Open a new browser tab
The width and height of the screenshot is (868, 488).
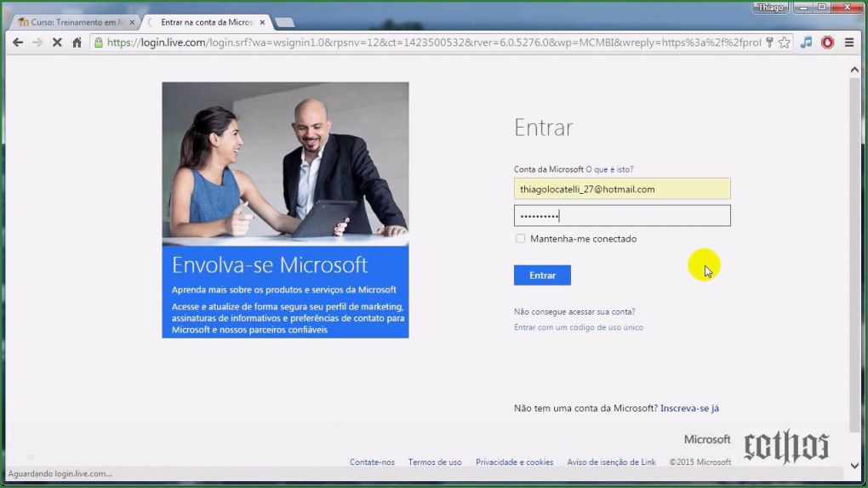284,22
